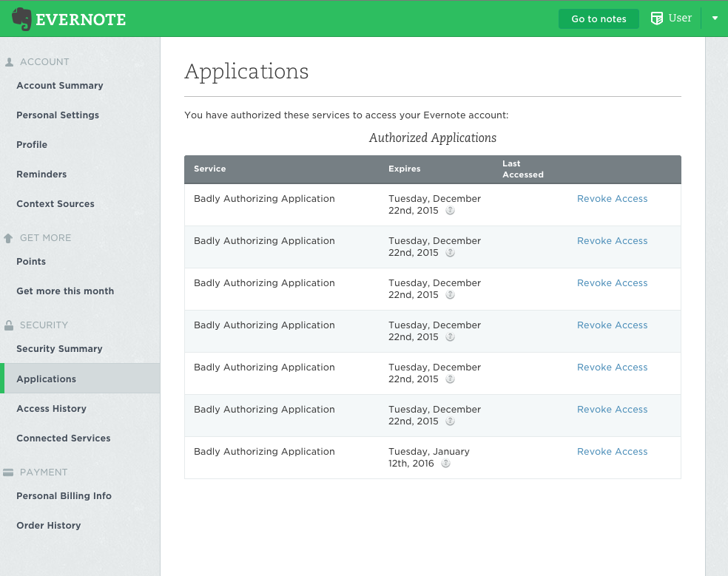This screenshot has width=728, height=576.
Task: Open Security Summary from sidebar
Action: pyautogui.click(x=59, y=349)
